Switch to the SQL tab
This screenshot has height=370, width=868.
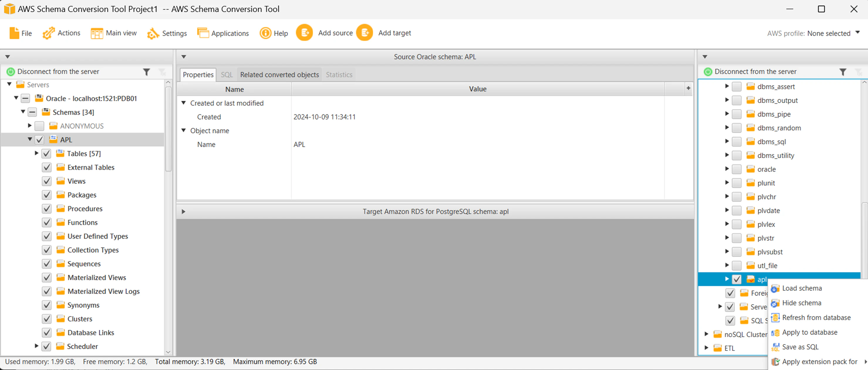[227, 75]
